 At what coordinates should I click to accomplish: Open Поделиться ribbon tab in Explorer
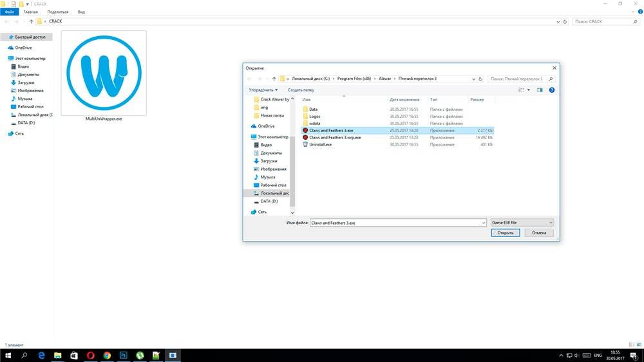[x=57, y=12]
